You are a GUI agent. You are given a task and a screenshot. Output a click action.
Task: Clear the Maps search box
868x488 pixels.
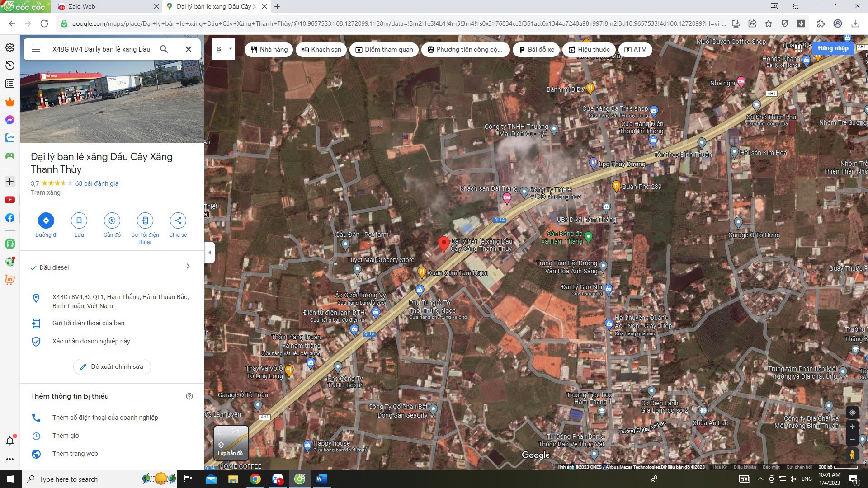pyautogui.click(x=189, y=49)
